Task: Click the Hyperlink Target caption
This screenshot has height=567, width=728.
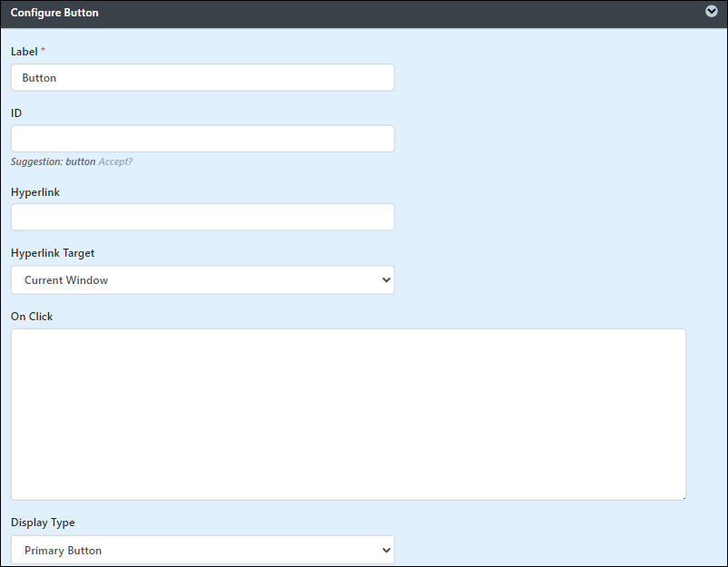Action: pyautogui.click(x=53, y=253)
